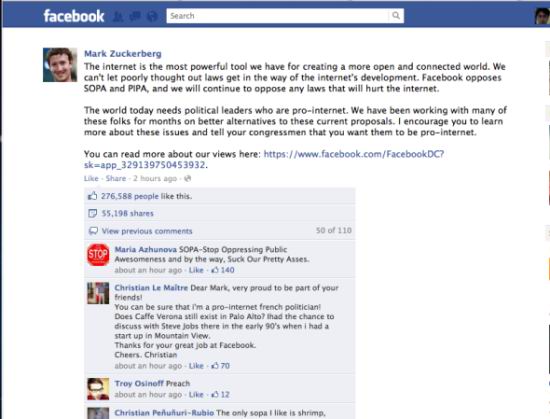Click the thumbs-up icon beside 276,588 people
Screen dimensions: 550x419
click(92, 196)
